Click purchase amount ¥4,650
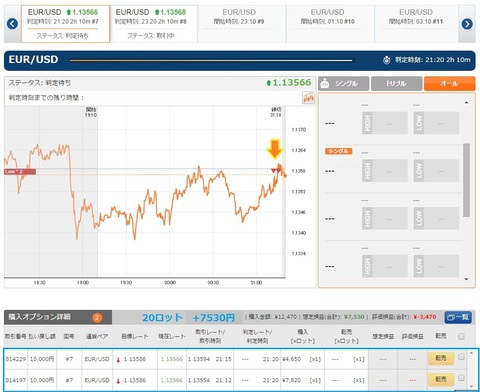 [292, 359]
